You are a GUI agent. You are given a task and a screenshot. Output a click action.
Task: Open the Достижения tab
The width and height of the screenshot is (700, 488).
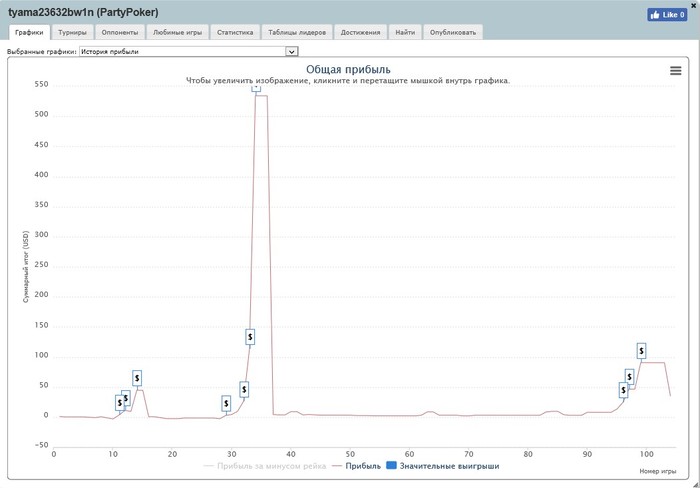(x=360, y=32)
